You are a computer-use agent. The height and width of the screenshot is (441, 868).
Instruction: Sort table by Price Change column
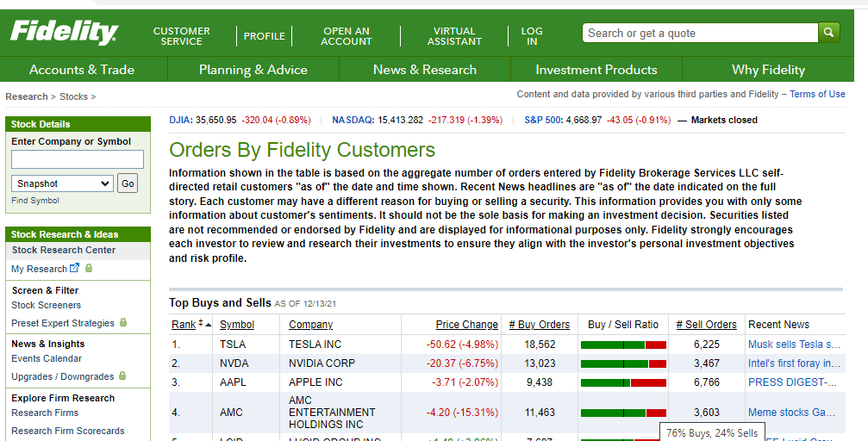pos(466,325)
